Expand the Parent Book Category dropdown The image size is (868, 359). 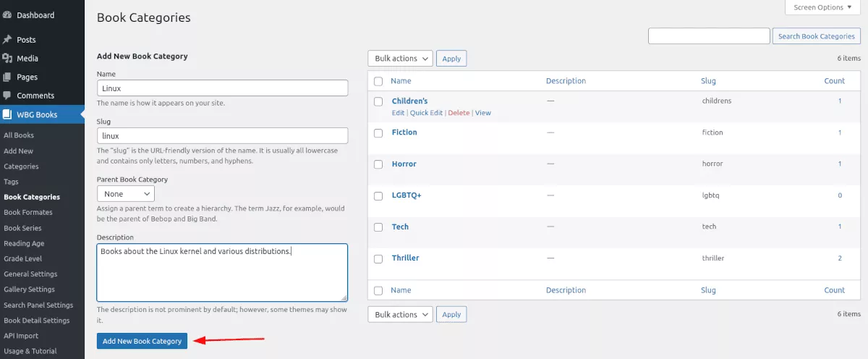coord(126,194)
